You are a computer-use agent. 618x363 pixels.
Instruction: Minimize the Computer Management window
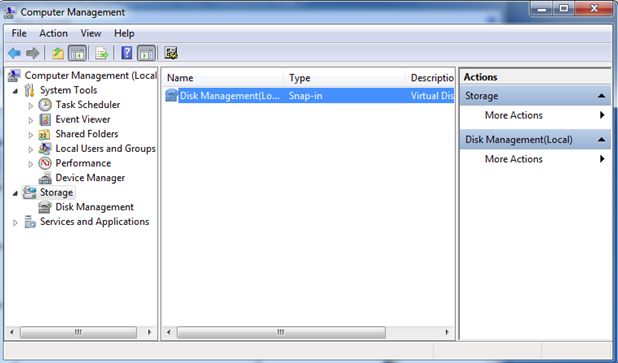542,8
